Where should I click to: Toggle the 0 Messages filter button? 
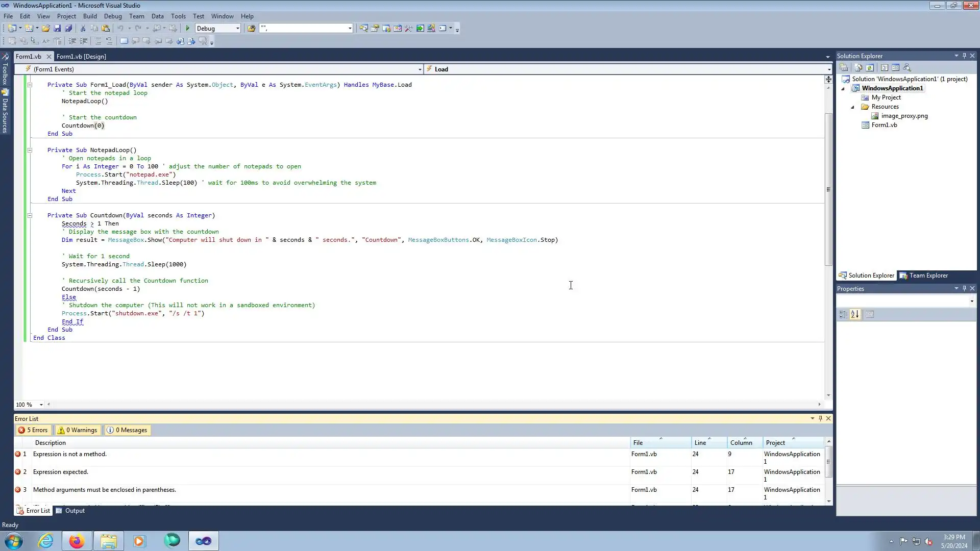(x=127, y=430)
